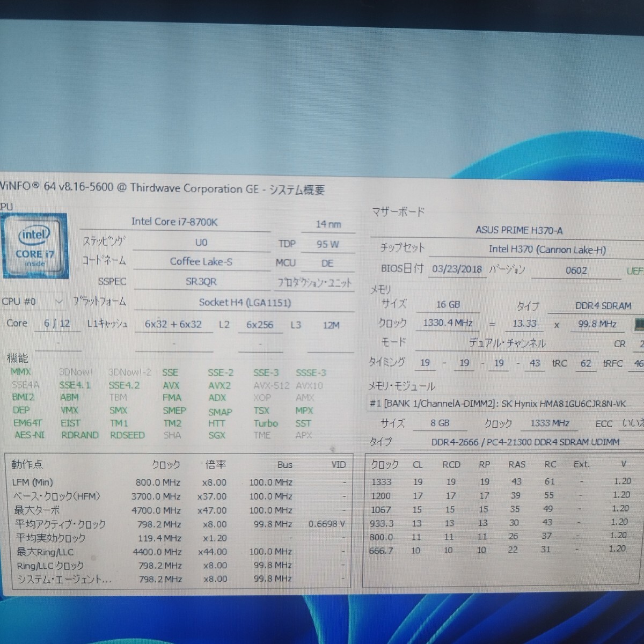Click the RCD column header in timings table

[x=451, y=465]
